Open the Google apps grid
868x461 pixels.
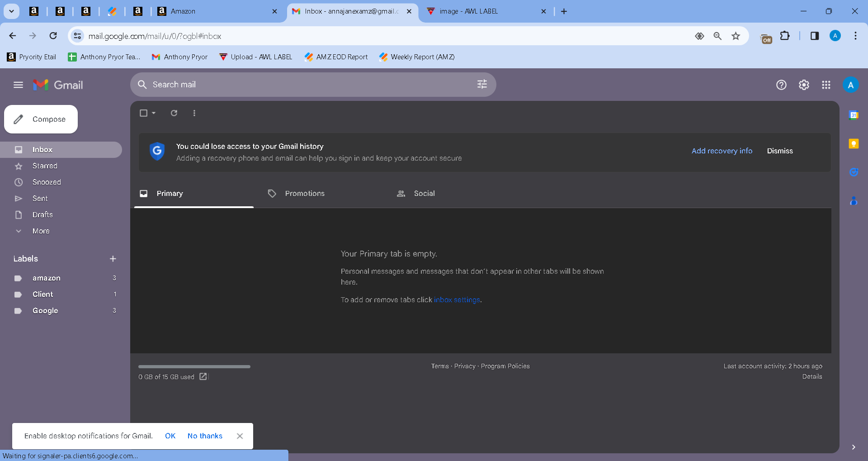pyautogui.click(x=826, y=85)
